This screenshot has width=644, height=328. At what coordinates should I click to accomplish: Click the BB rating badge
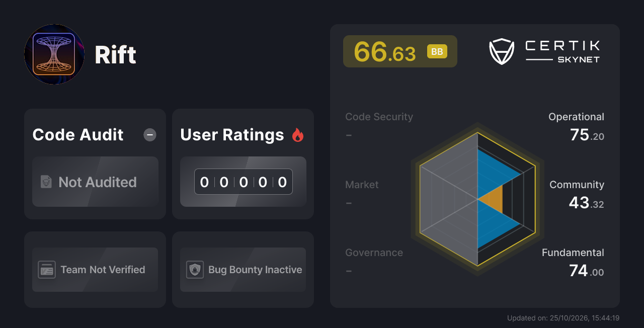point(437,52)
